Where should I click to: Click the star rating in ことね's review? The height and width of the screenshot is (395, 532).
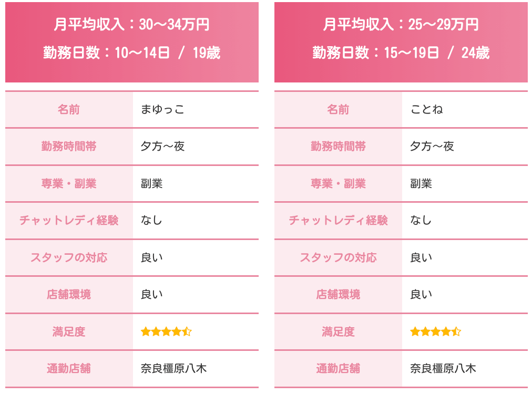coord(435,331)
